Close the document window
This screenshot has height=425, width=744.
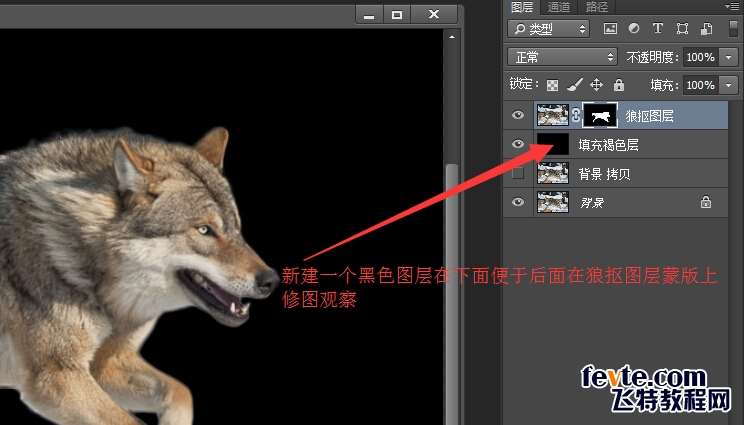click(434, 15)
